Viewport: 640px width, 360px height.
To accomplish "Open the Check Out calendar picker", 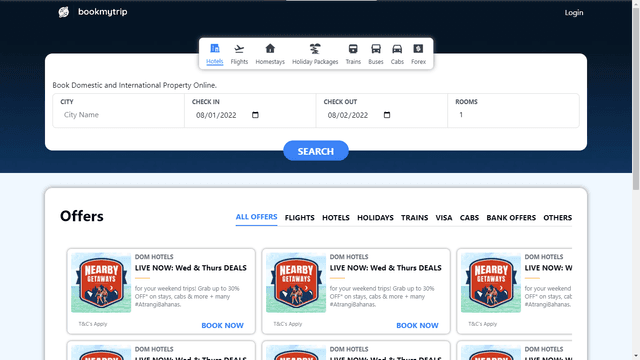I will pyautogui.click(x=387, y=115).
